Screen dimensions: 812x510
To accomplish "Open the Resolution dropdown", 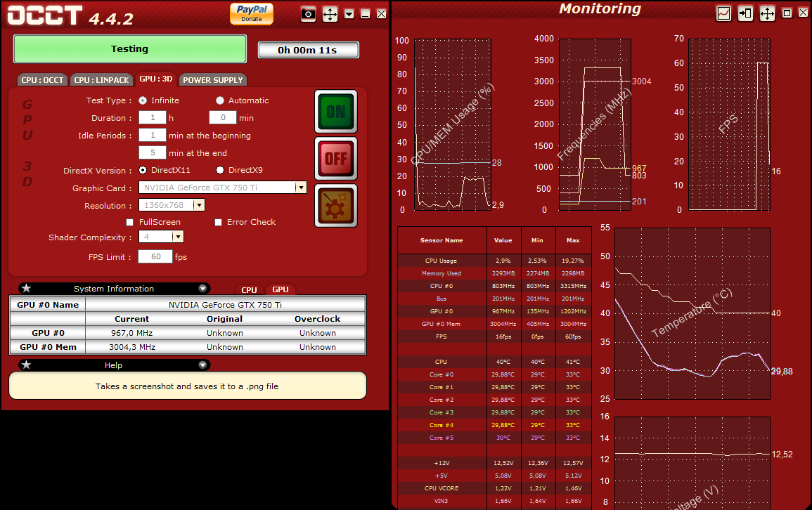I will pos(200,205).
